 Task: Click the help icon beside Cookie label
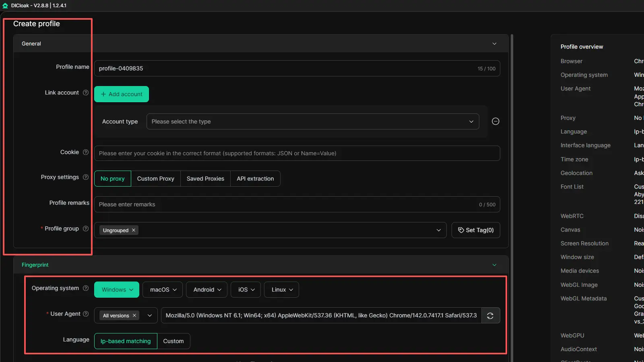86,152
